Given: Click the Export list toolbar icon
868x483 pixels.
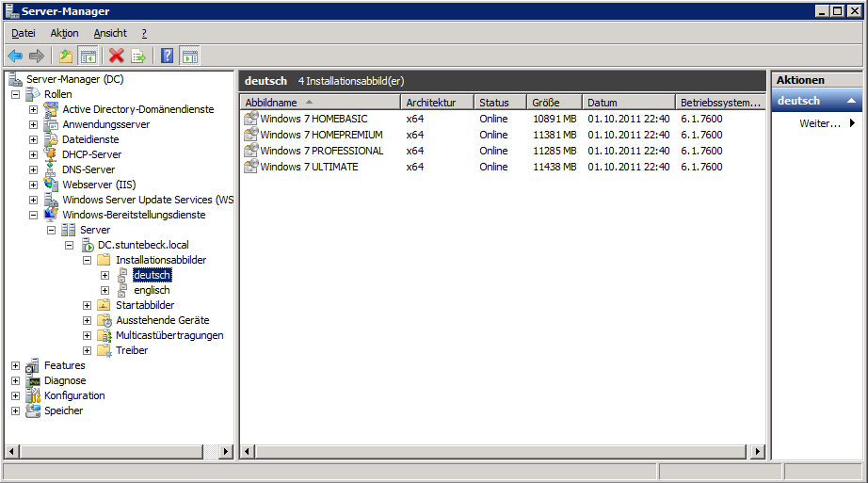Looking at the screenshot, I should 138,56.
